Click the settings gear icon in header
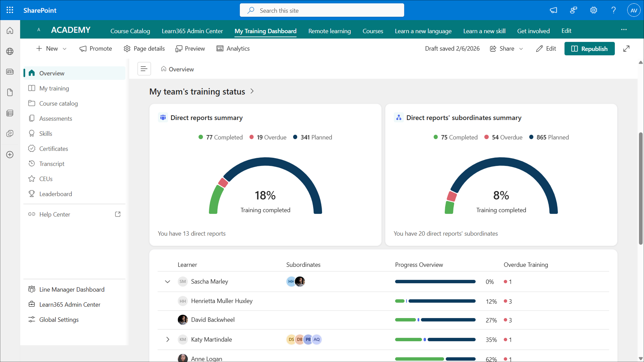The image size is (644, 362). (593, 10)
